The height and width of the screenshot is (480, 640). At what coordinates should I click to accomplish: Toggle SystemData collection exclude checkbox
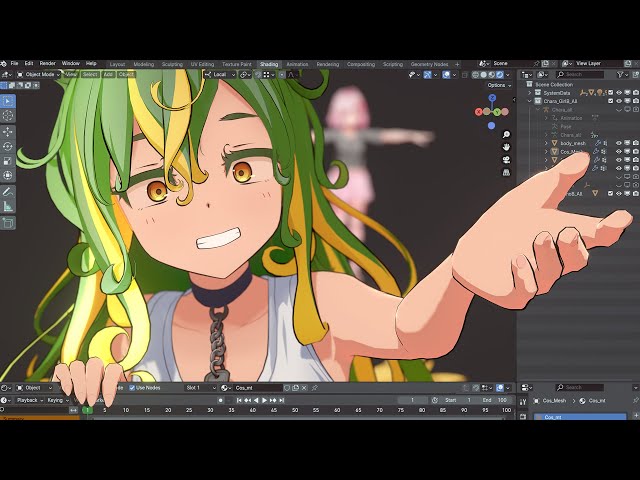point(611,93)
